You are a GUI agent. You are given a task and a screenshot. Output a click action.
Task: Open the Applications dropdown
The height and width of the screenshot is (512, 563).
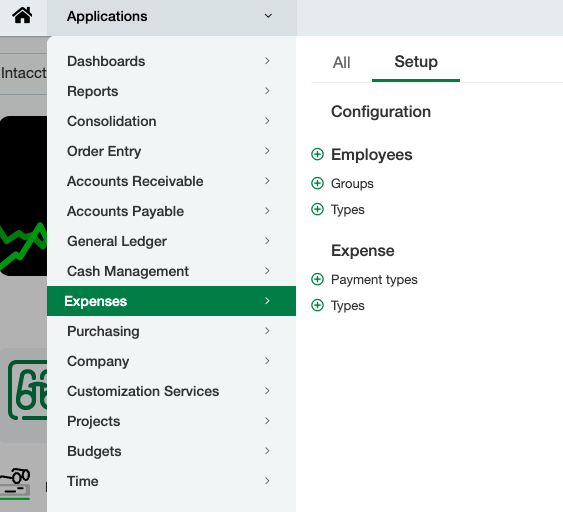(172, 17)
